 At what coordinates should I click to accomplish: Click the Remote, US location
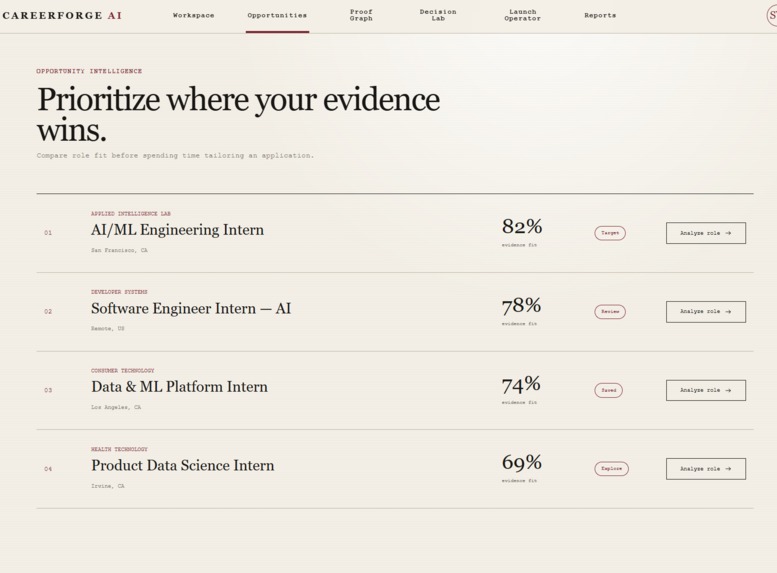click(108, 329)
